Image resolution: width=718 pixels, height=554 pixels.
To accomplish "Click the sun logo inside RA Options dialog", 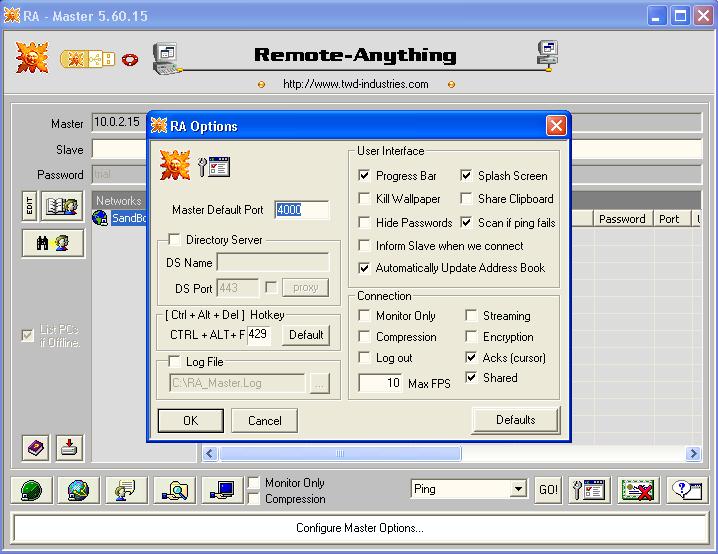I will [x=175, y=165].
